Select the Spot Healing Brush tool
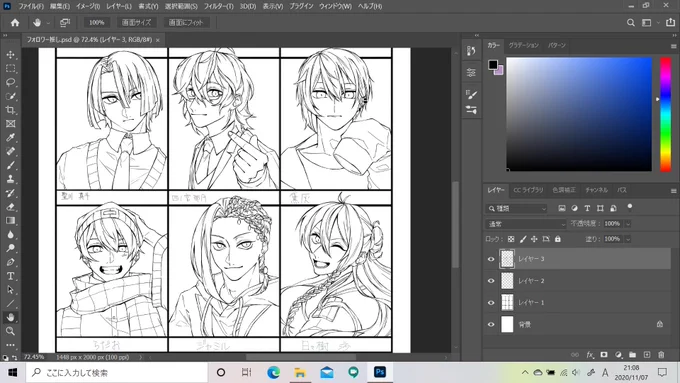Screen dimensions: 680x383 (10, 151)
